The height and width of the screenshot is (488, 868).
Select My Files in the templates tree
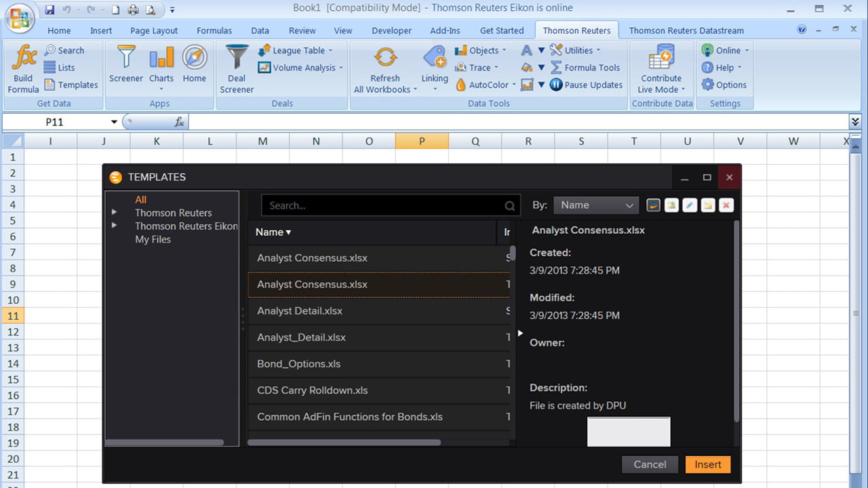pyautogui.click(x=153, y=239)
